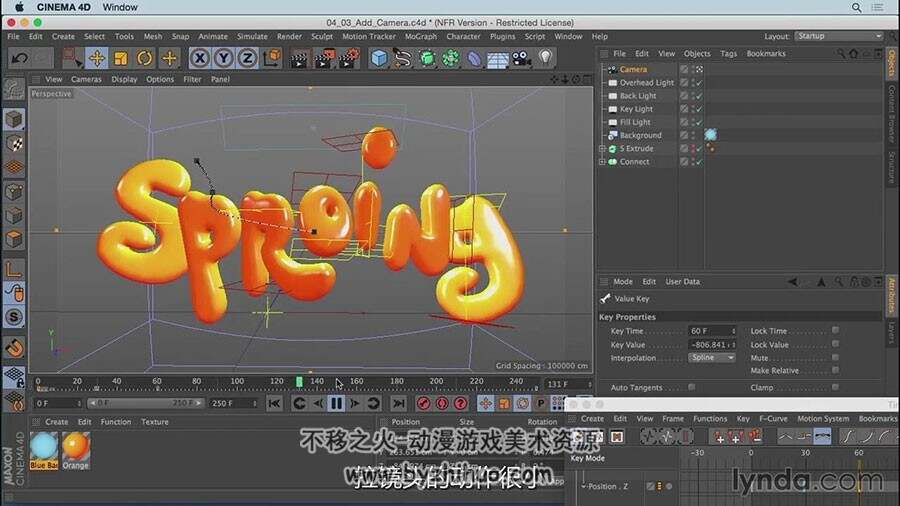Toggle Overhead Light enabled checkmark

point(699,83)
